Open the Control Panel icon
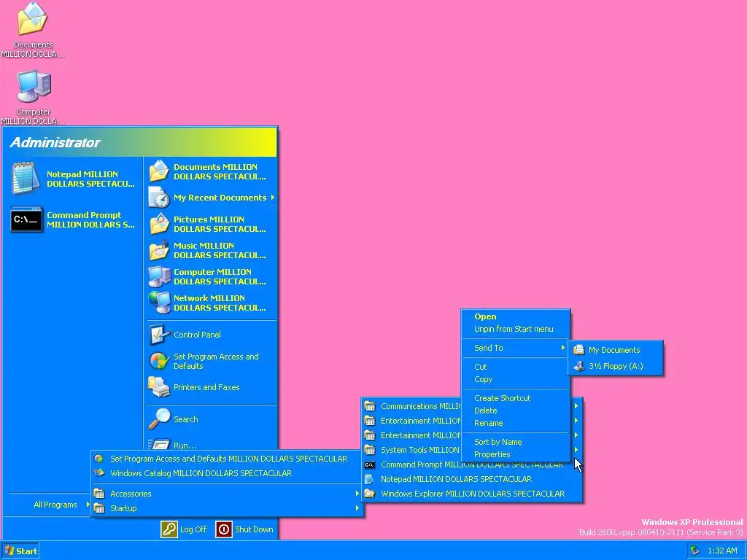The width and height of the screenshot is (747, 560). pyautogui.click(x=158, y=334)
